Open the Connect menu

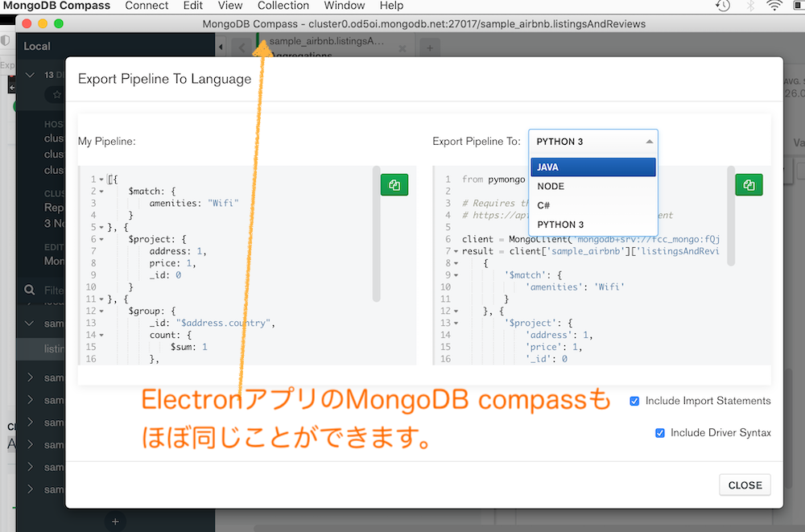tap(147, 6)
